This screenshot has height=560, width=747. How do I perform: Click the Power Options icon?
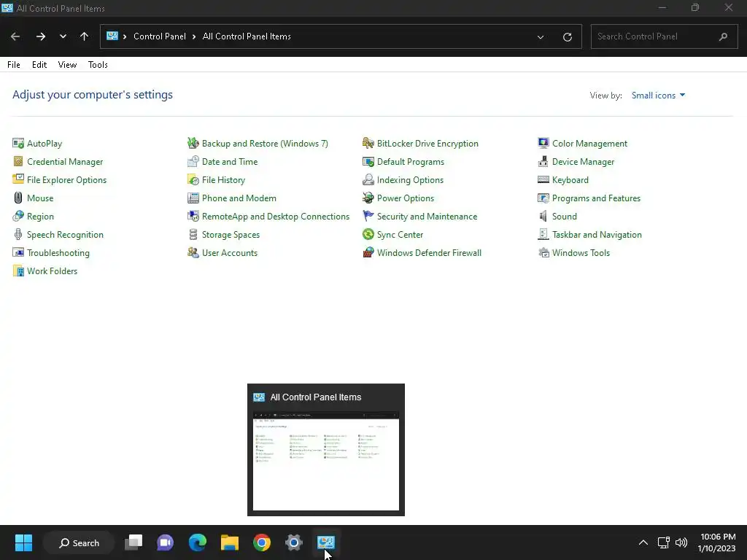pyautogui.click(x=368, y=198)
